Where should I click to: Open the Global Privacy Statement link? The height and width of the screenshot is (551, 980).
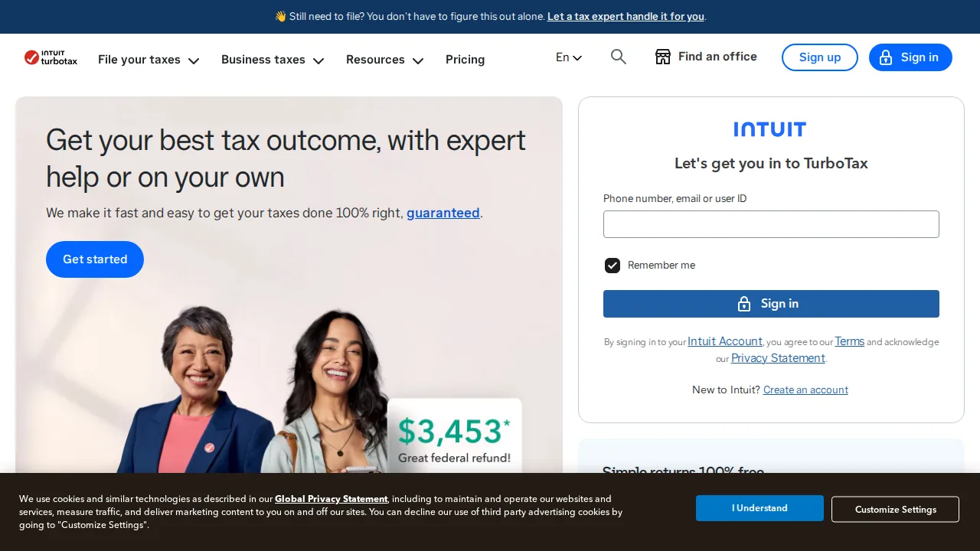[332, 499]
